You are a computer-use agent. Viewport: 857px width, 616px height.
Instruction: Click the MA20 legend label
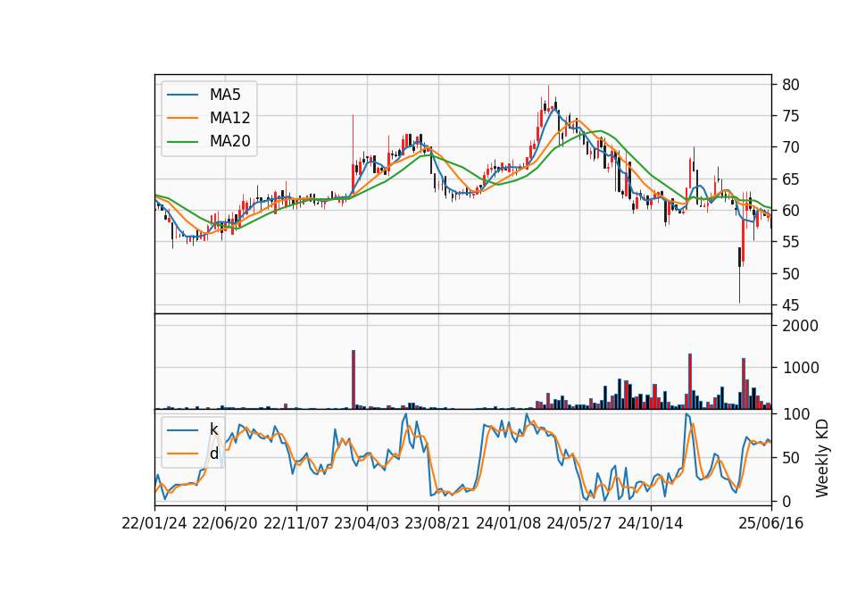click(x=229, y=141)
